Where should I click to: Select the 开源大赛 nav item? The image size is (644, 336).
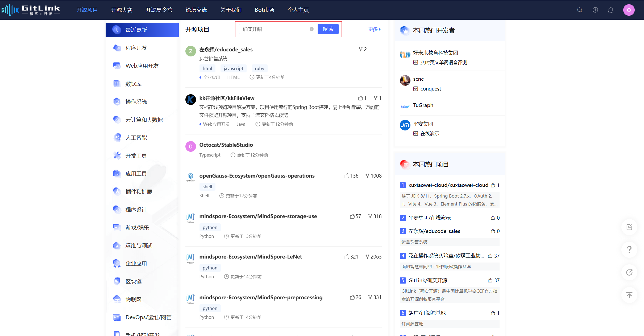(x=122, y=10)
